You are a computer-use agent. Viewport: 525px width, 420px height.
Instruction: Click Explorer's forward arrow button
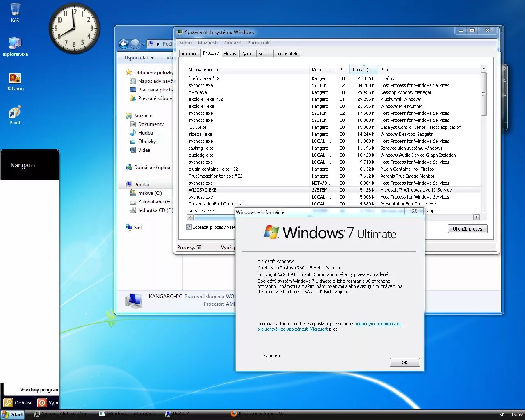[x=135, y=44]
